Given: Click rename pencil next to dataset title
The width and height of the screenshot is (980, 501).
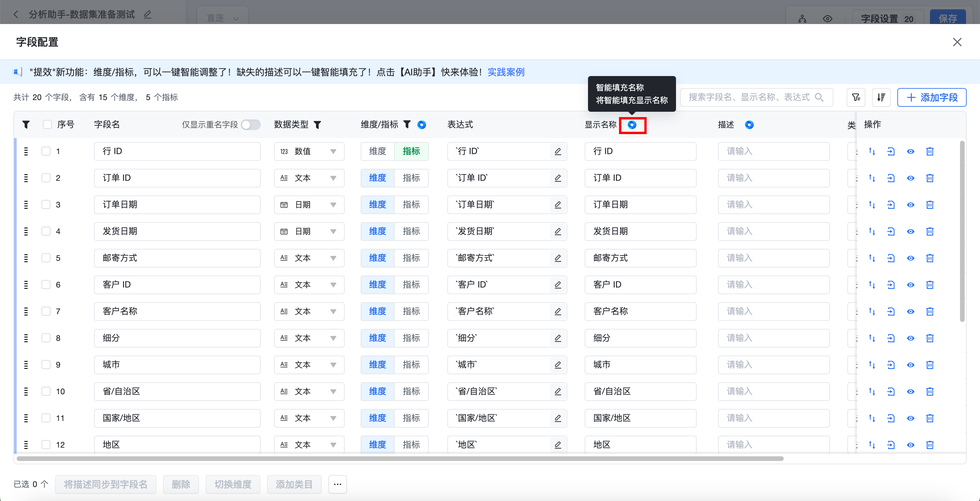Looking at the screenshot, I should click(148, 14).
